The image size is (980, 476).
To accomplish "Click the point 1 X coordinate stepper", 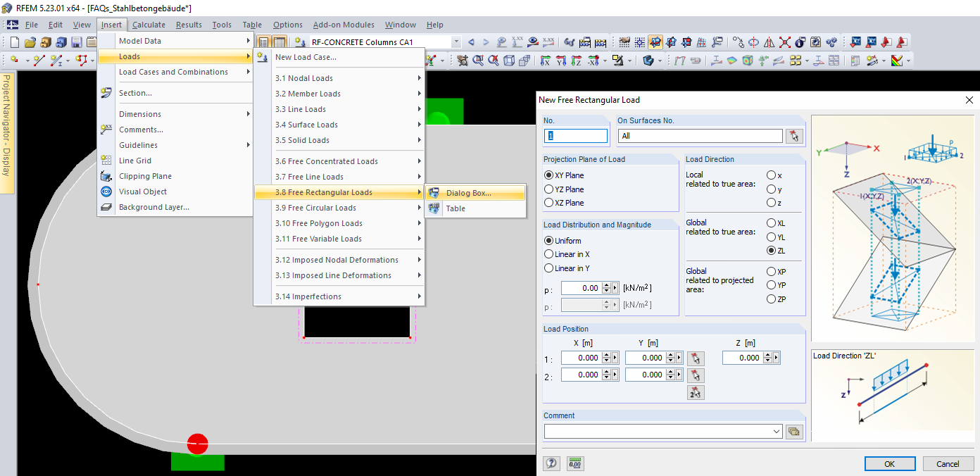I will (606, 358).
